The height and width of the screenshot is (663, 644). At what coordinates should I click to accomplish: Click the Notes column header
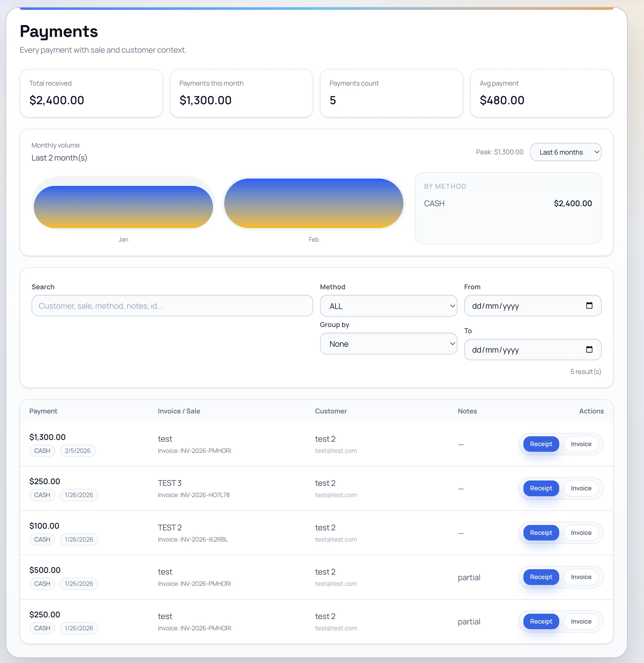pos(467,411)
